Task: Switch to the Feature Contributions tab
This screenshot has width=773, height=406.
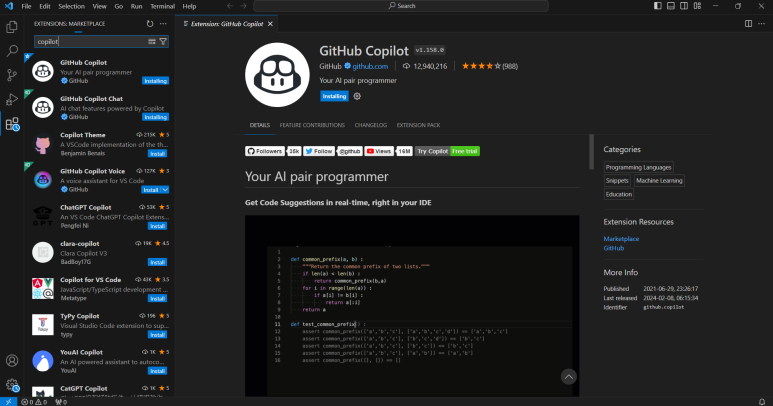Action: 312,125
